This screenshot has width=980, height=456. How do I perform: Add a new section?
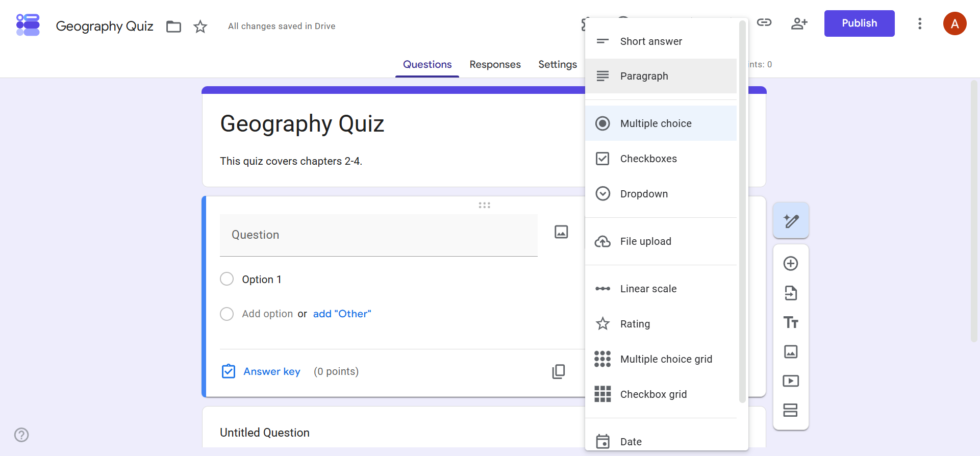(x=791, y=410)
